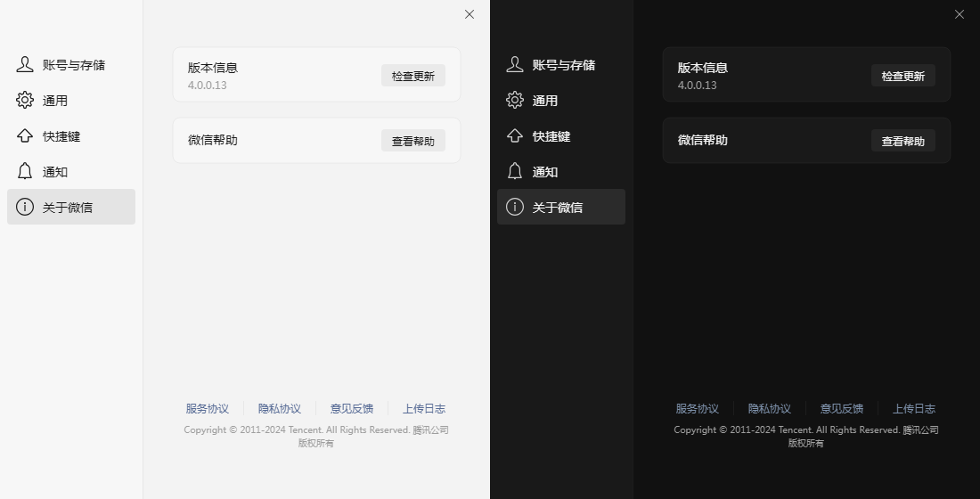The image size is (980, 499).
Task: Click 检查更新 button in the dark window
Action: pyautogui.click(x=903, y=76)
